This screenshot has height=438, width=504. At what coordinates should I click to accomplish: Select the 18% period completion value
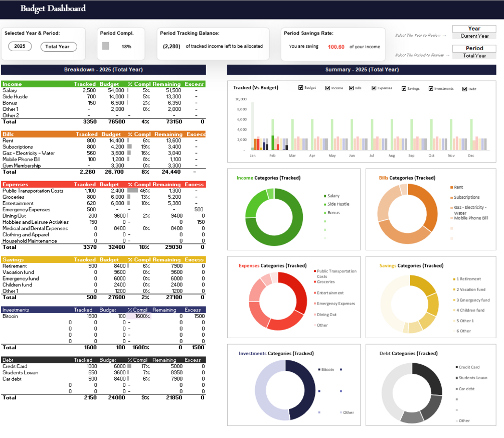[126, 47]
